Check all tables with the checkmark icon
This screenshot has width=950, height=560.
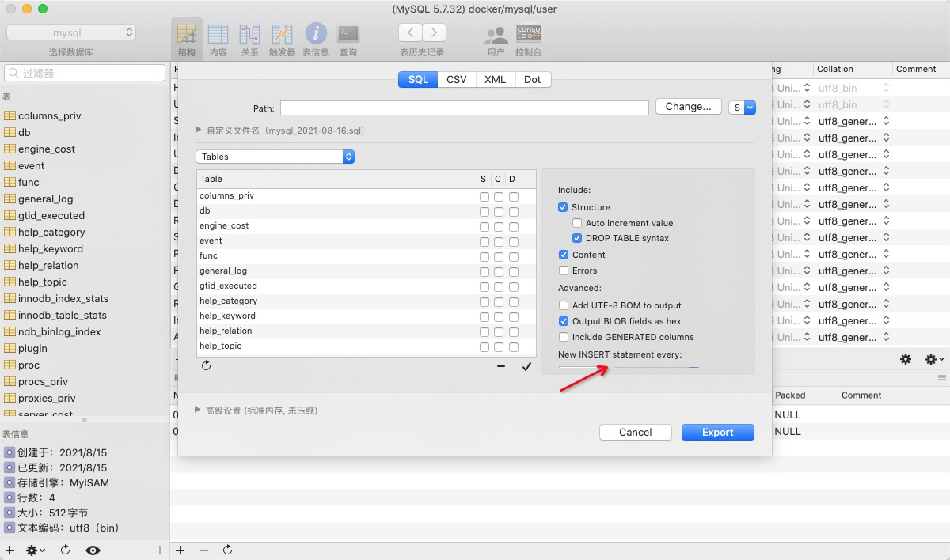[x=526, y=366]
